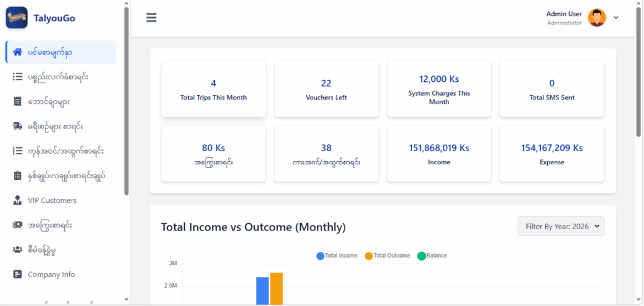The height and width of the screenshot is (306, 644).
Task: Open the Filter By Year dropdown
Action: click(x=560, y=226)
